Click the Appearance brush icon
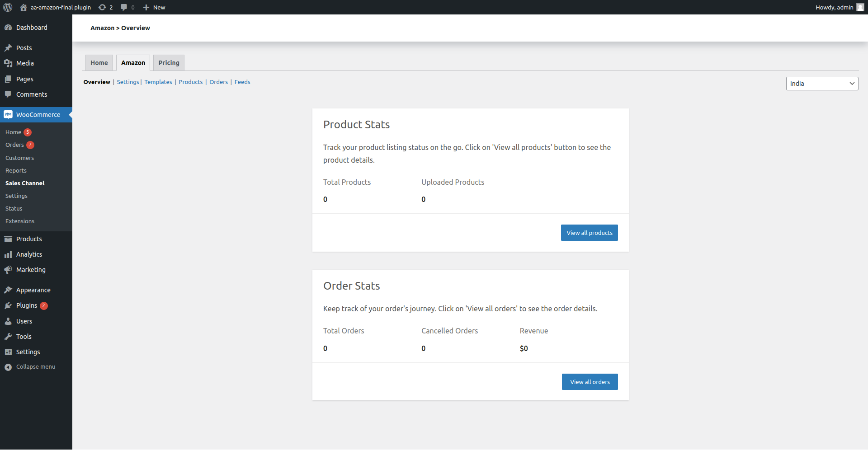The width and height of the screenshot is (868, 450). 8,290
